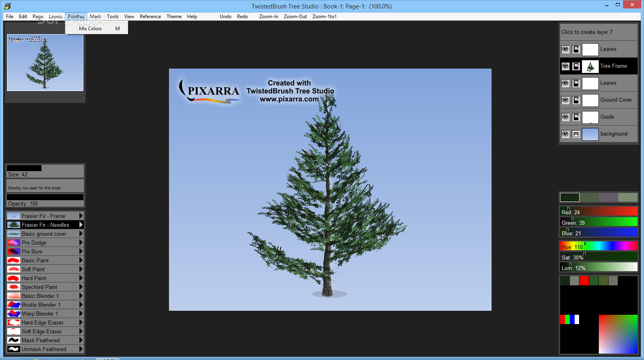Select the Tree Frame layer thumbnail
Screen dimensions: 644x360
[x=590, y=66]
